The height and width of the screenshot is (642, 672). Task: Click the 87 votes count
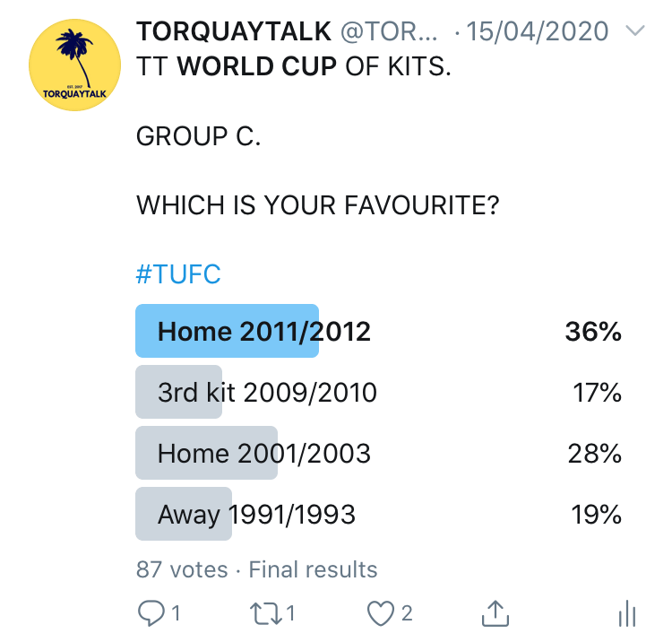(180, 569)
